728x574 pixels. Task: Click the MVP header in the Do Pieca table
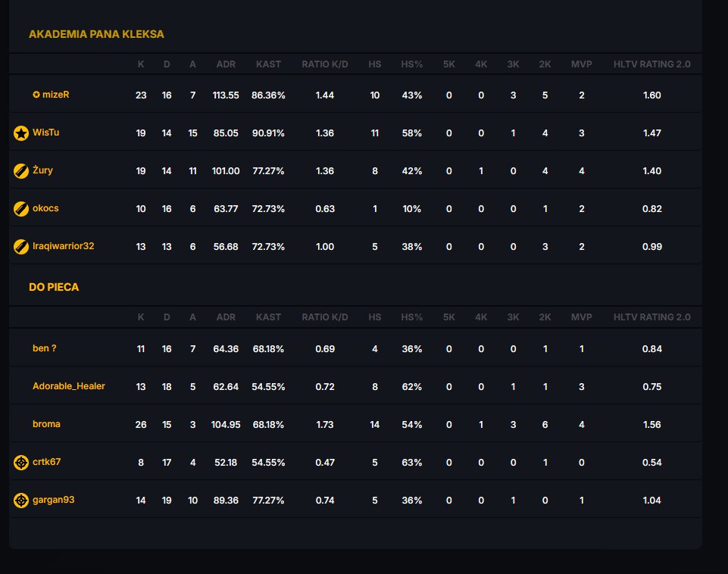tap(582, 317)
